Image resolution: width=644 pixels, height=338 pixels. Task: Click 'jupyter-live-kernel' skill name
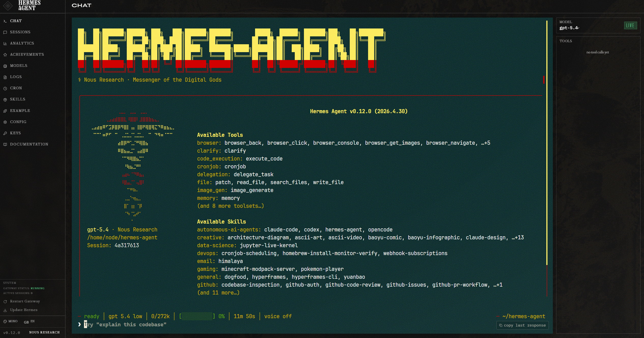(x=269, y=245)
